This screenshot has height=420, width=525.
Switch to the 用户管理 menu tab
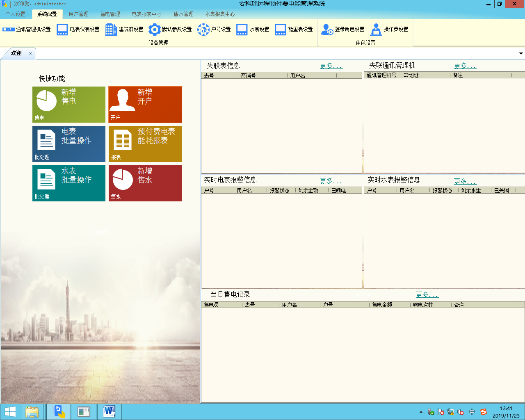click(x=78, y=14)
